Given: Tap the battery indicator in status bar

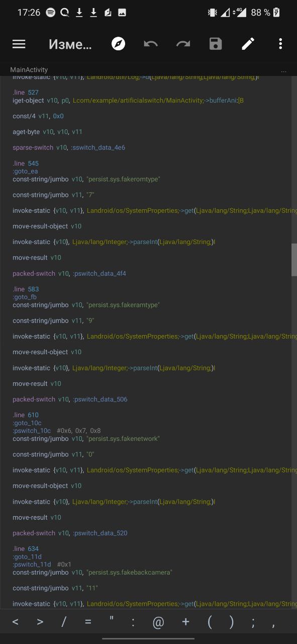Looking at the screenshot, I should click(x=276, y=13).
